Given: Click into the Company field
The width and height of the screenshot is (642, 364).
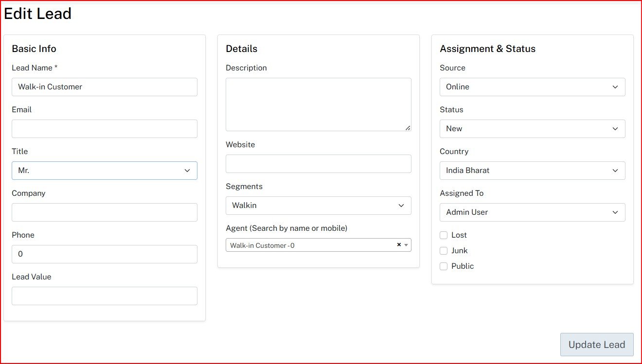Looking at the screenshot, I should point(104,212).
